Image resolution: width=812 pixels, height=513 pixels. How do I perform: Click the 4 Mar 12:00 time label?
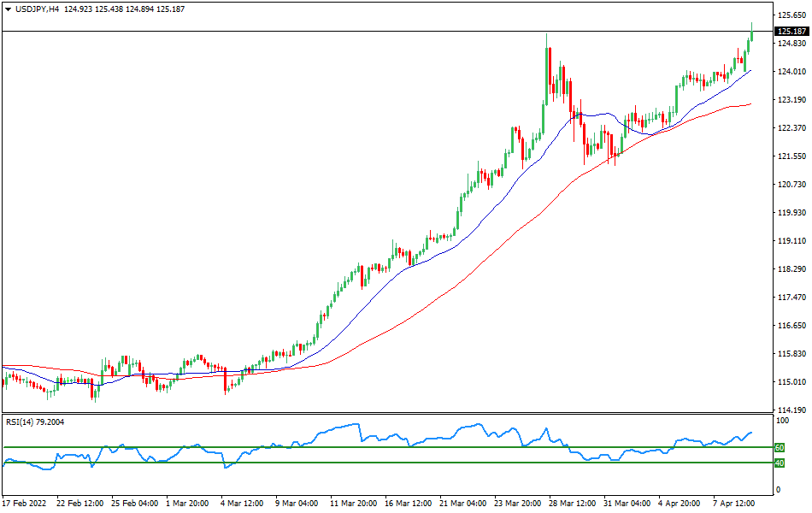point(244,504)
